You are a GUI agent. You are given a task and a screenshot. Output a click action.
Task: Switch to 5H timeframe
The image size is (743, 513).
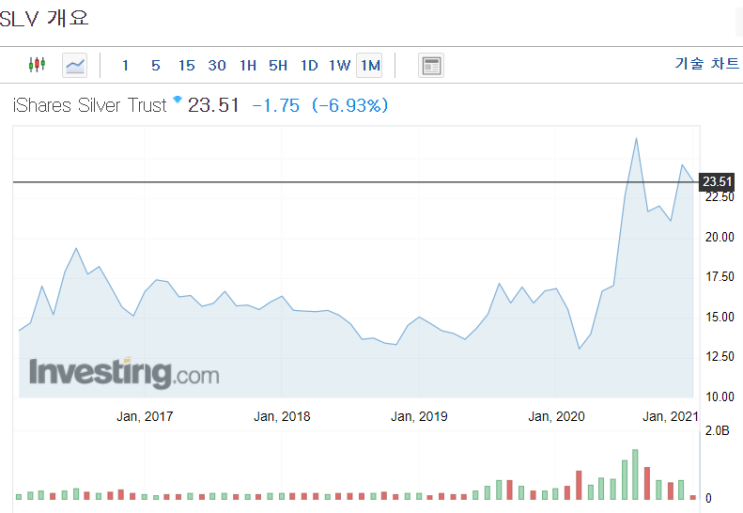[x=278, y=65]
